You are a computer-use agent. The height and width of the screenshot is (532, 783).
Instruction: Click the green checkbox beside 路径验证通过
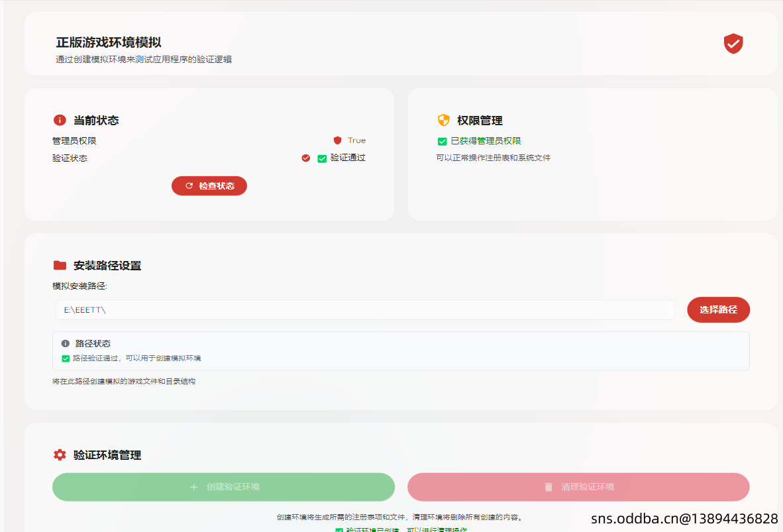[x=66, y=358]
